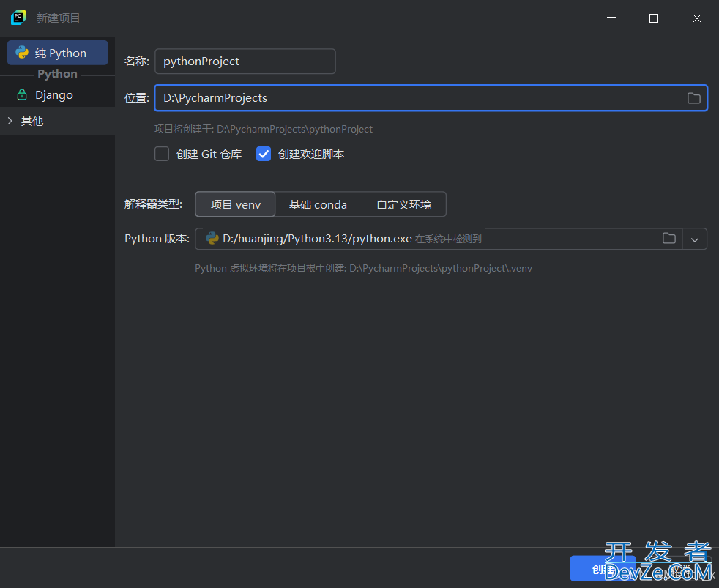Minimize the 新建项目 window

click(611, 18)
